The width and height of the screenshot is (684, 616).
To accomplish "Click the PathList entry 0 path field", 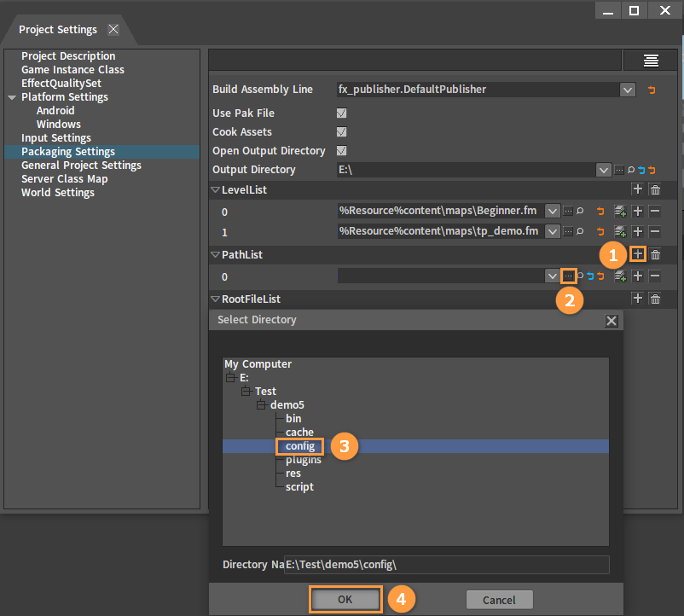I will pyautogui.click(x=441, y=276).
